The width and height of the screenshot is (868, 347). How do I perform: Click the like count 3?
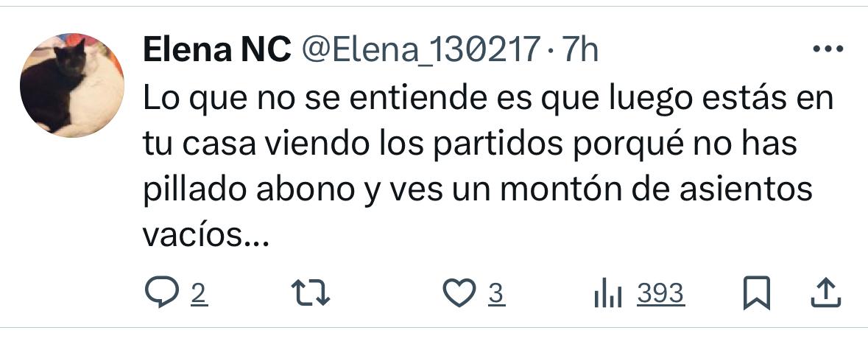pyautogui.click(x=496, y=294)
